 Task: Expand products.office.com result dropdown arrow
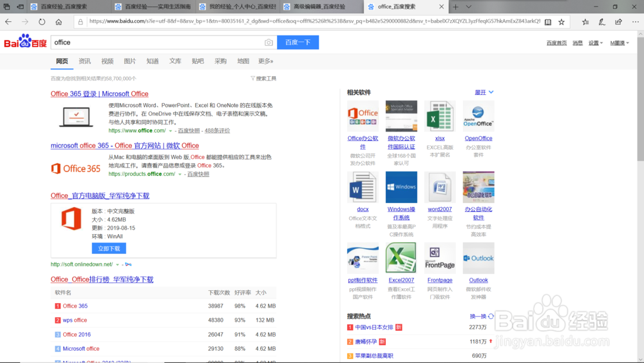(180, 174)
